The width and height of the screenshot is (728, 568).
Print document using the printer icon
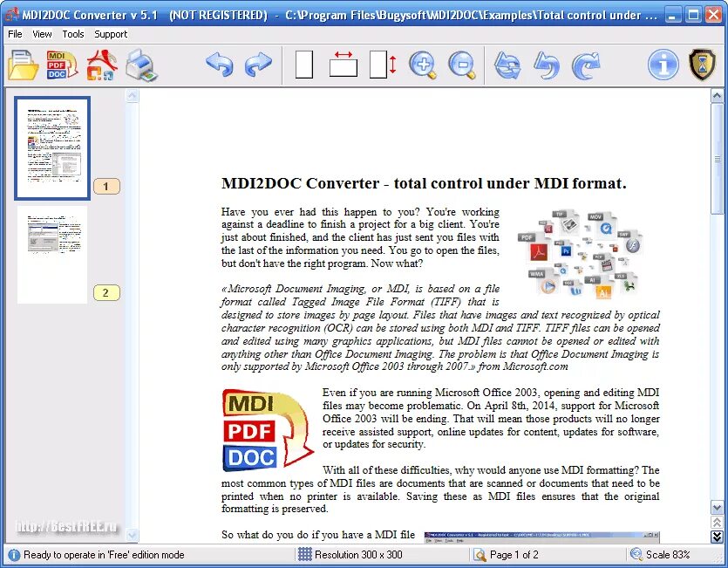point(141,65)
